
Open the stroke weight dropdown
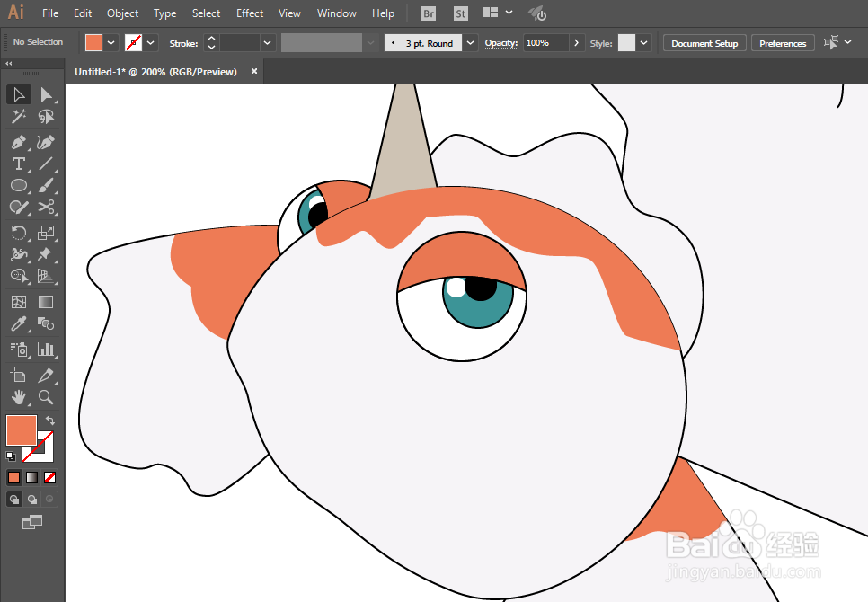point(268,42)
